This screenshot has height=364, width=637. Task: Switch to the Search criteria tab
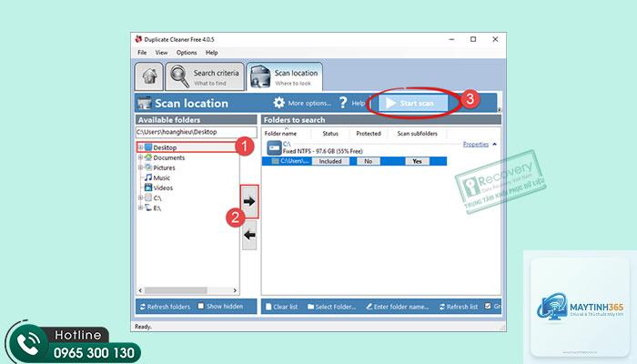tap(205, 76)
